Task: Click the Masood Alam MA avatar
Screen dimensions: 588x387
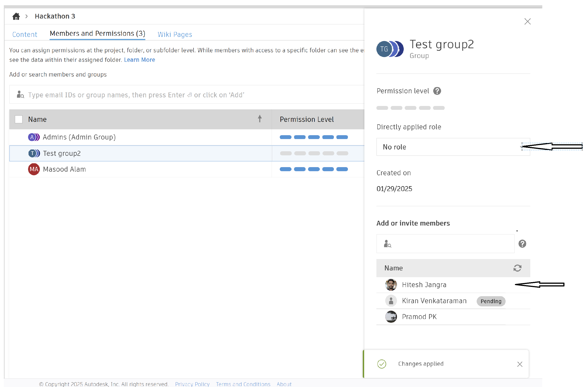Action: click(x=34, y=169)
